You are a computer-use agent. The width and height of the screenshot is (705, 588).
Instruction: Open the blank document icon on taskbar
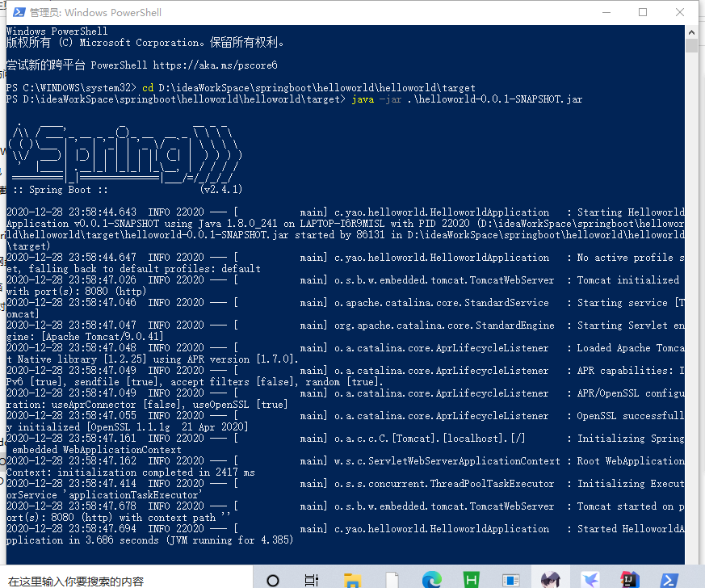click(x=392, y=581)
